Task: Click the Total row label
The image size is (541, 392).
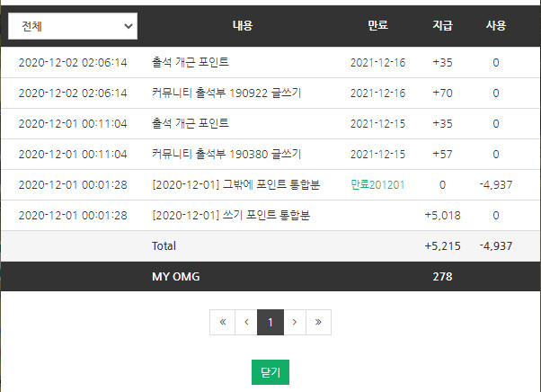Action: pyautogui.click(x=164, y=246)
